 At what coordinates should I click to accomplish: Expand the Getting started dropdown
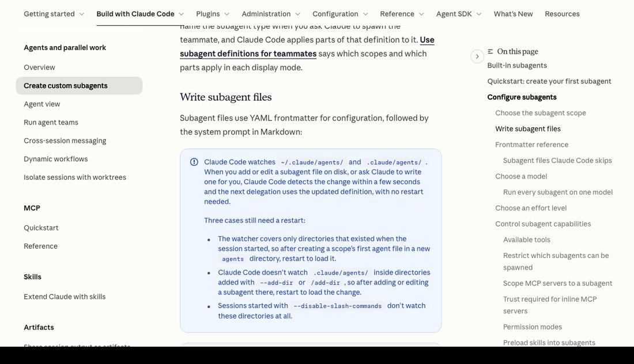pos(54,14)
